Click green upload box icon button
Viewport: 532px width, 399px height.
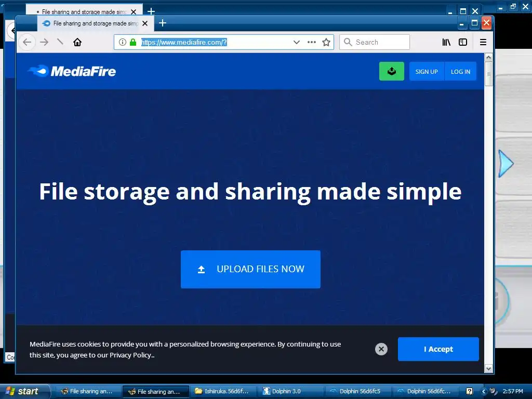coord(392,71)
